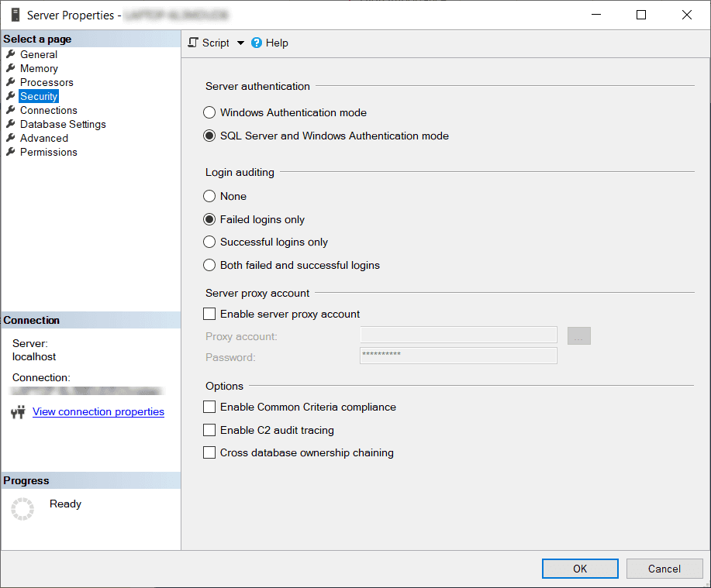Click the wrench icon next to Memory
The width and height of the screenshot is (711, 588).
(11, 68)
